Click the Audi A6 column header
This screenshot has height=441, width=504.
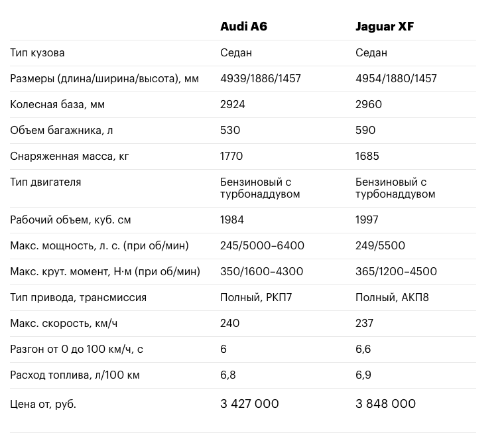coord(243,27)
